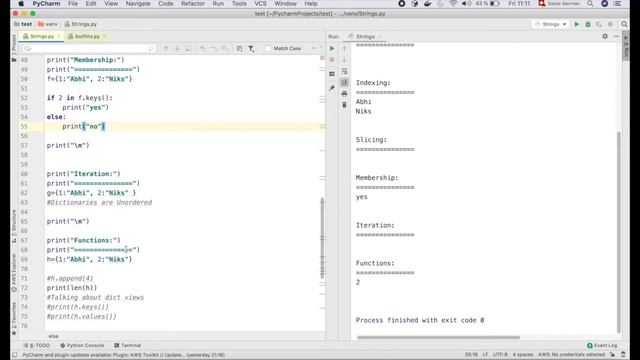This screenshot has width=640, height=360.
Task: Open the Navigate menu
Action: 138,4
